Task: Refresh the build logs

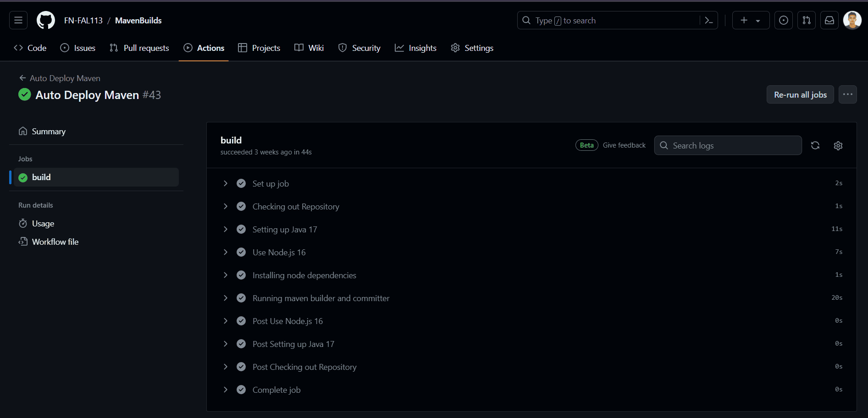Action: (815, 145)
